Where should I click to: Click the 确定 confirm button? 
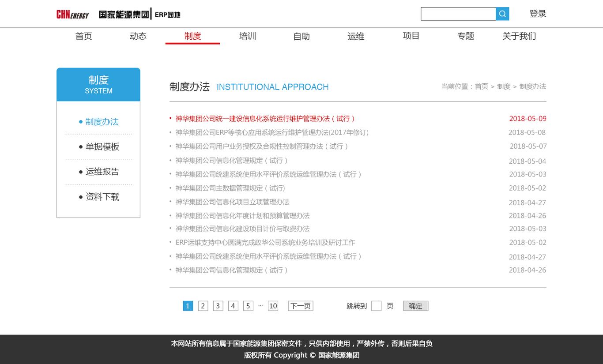pos(415,306)
